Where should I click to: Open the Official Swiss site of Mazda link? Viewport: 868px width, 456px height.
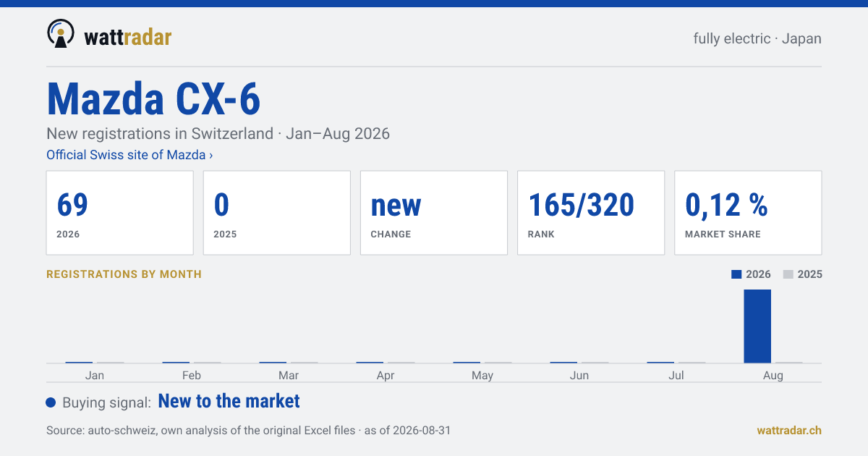(x=129, y=155)
